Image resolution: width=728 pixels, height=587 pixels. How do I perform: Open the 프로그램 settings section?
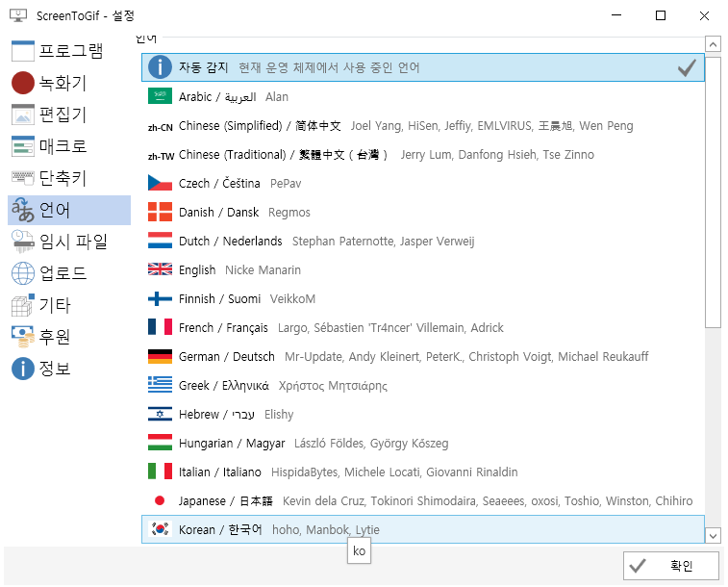click(69, 51)
